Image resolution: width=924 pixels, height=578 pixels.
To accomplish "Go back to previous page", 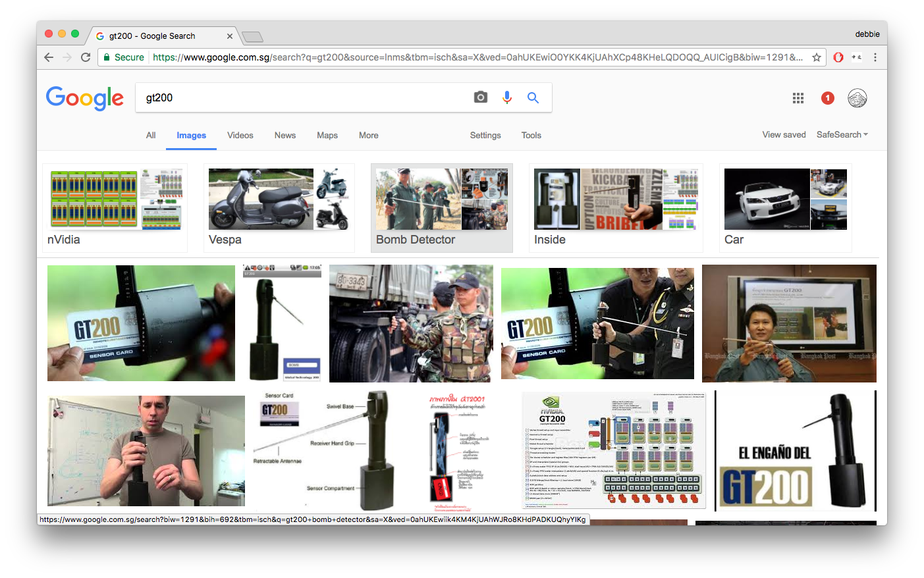I will coord(49,57).
